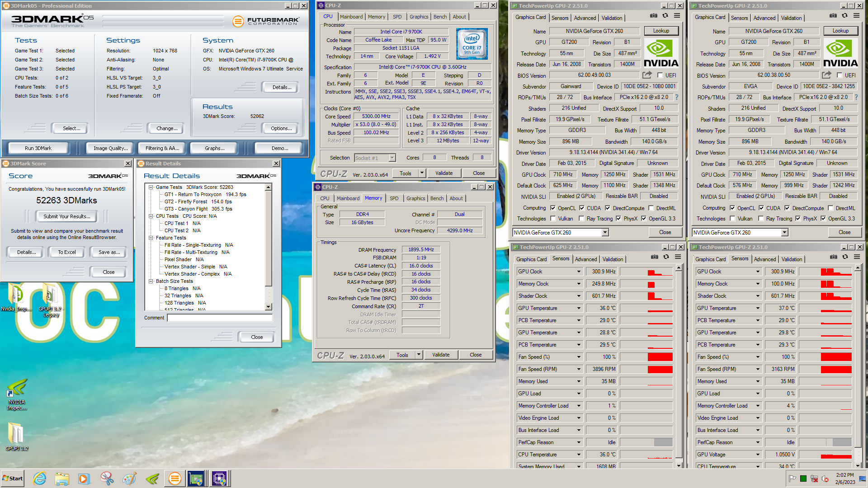This screenshot has width=868, height=488.
Task: Click Bus Interface question mark in EVGA GPU-Z
Action: [856, 97]
